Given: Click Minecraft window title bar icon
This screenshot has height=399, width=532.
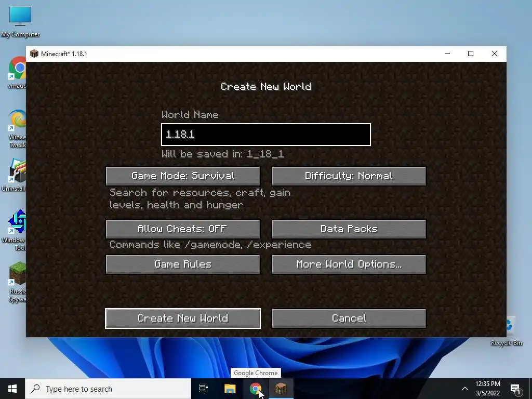Looking at the screenshot, I should 34,54.
